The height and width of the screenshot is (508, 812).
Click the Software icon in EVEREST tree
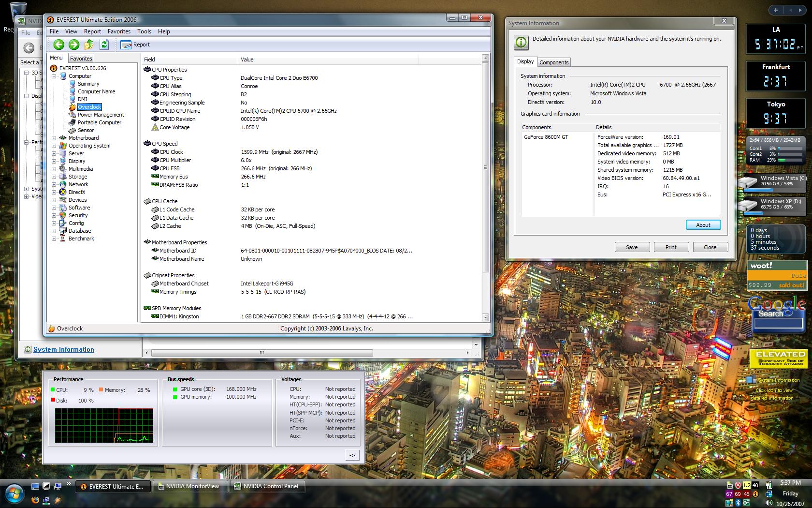coord(62,208)
